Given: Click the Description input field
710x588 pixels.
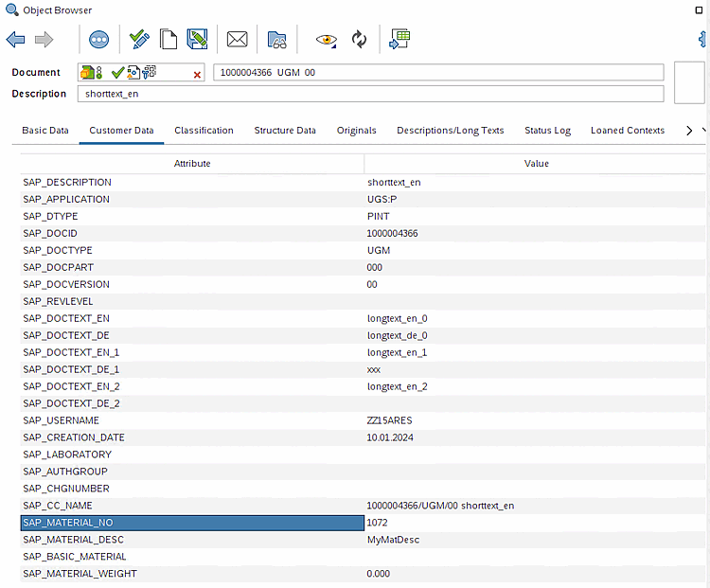Looking at the screenshot, I should (371, 94).
